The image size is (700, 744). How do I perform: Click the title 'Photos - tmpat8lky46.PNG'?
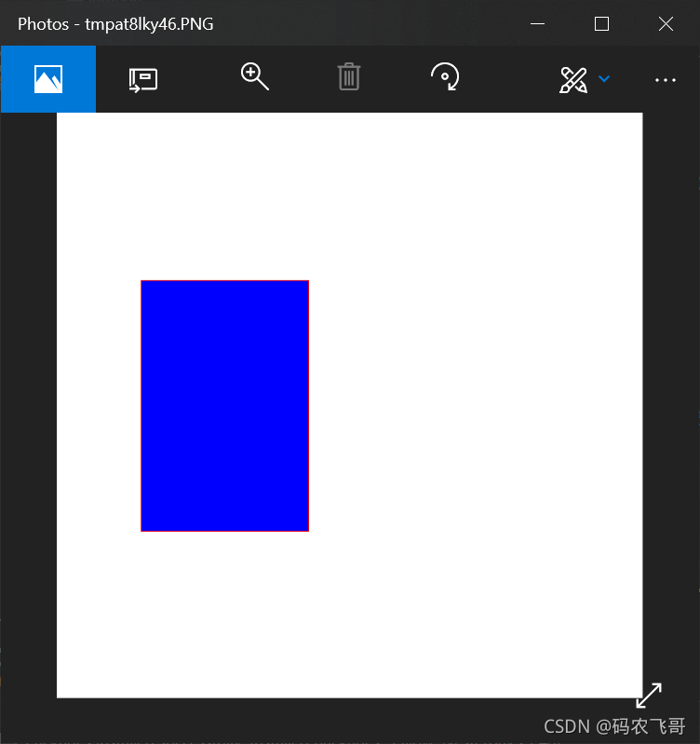(115, 24)
